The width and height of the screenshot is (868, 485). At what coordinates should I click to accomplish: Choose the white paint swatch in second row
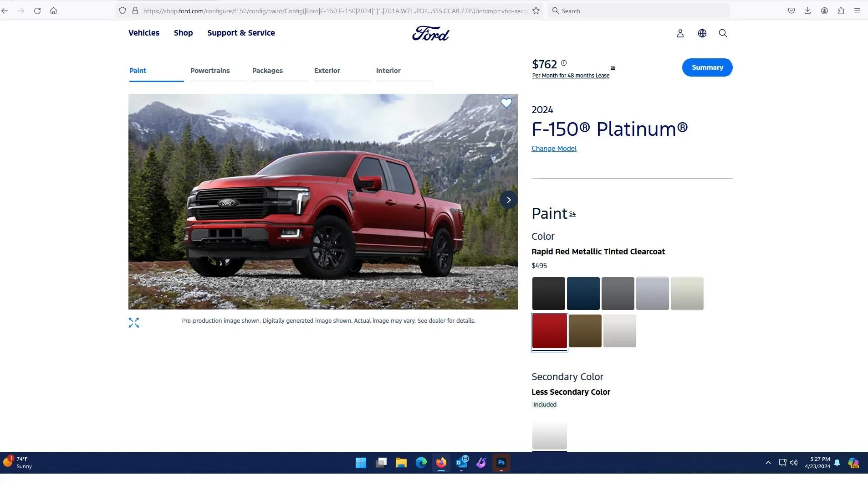(x=620, y=331)
